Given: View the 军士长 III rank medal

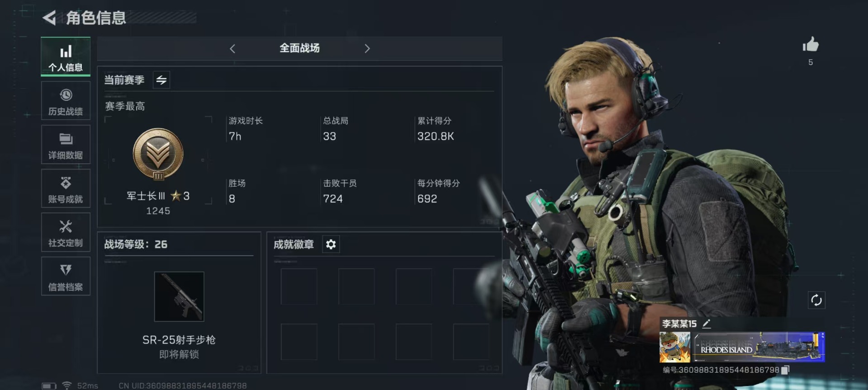Looking at the screenshot, I should (158, 155).
